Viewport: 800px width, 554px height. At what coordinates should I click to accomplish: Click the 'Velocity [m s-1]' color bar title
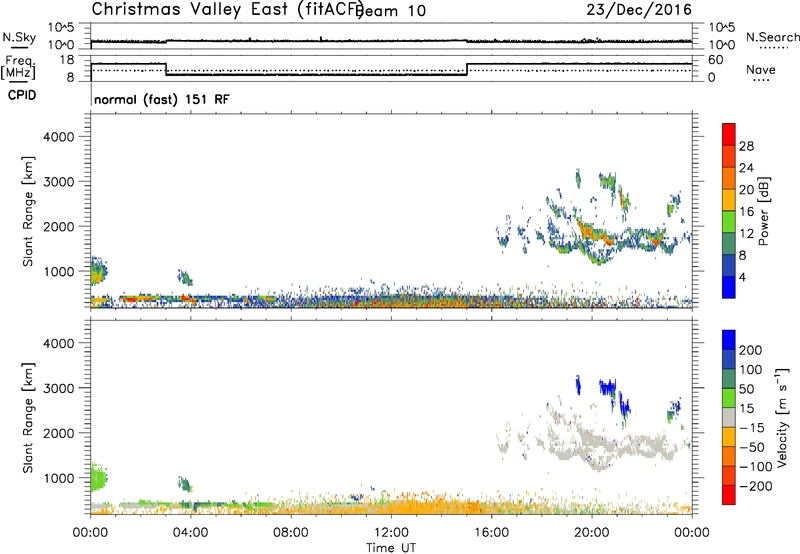click(782, 417)
